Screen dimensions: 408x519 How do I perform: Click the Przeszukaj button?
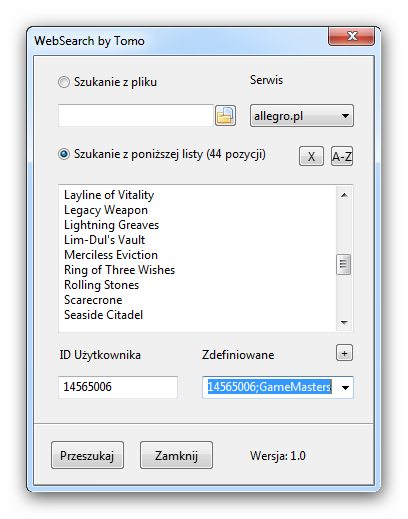(87, 455)
